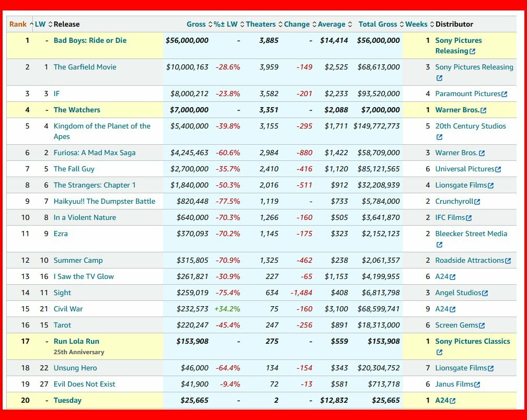The height and width of the screenshot is (420, 527).
Task: Open the Ezra release link
Action: (x=61, y=234)
